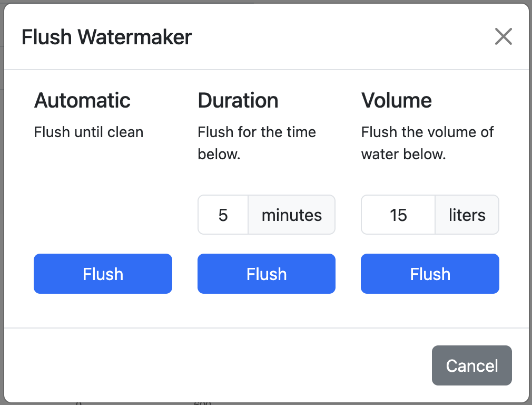Click the Duration section heading
This screenshot has width=532, height=405.
(238, 100)
